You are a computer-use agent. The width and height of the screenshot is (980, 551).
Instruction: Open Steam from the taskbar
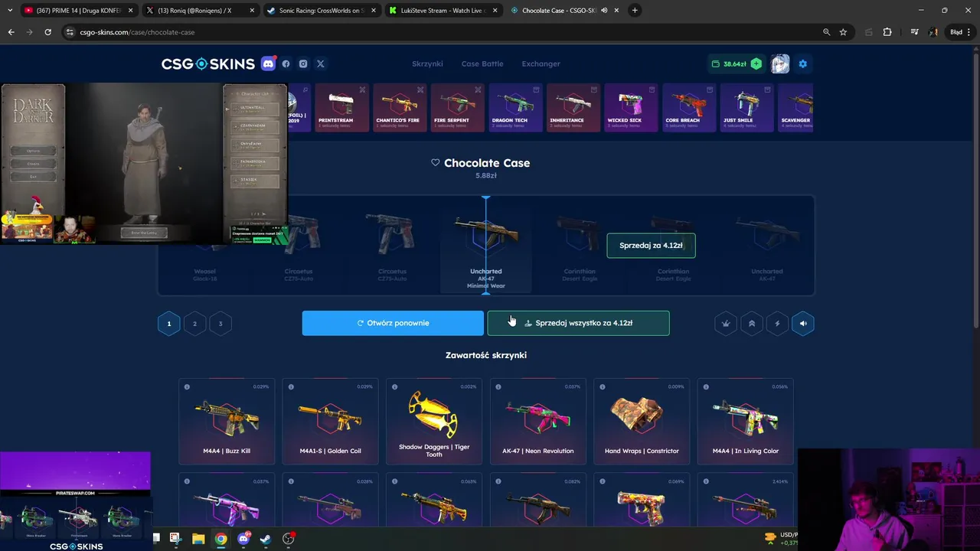click(266, 539)
